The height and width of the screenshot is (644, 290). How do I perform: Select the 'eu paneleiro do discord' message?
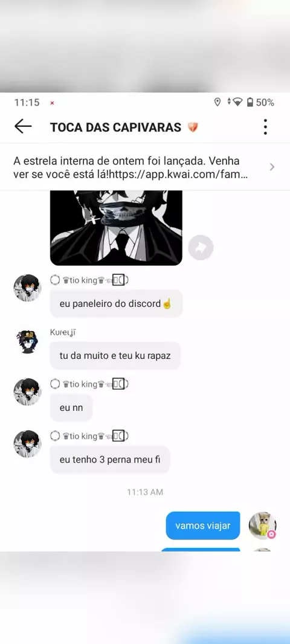(x=116, y=304)
